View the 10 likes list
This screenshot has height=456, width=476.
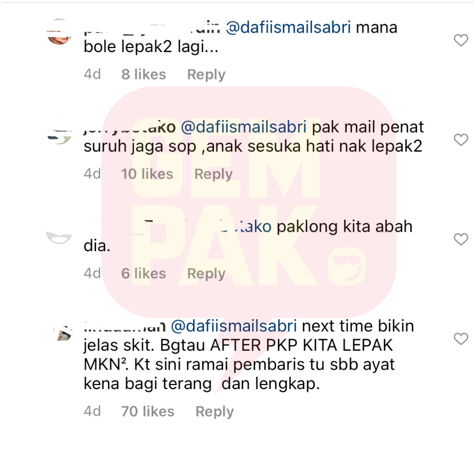coord(147,174)
